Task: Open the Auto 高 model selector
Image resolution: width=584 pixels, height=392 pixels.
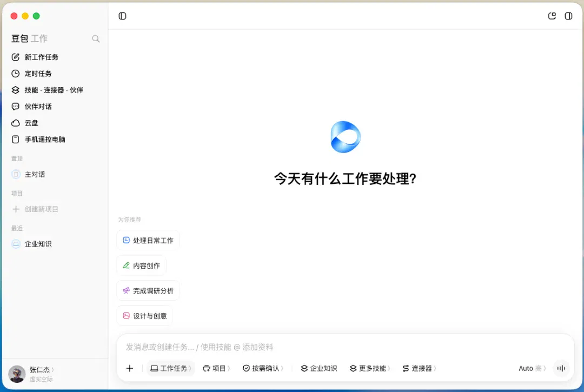Action: (532, 368)
